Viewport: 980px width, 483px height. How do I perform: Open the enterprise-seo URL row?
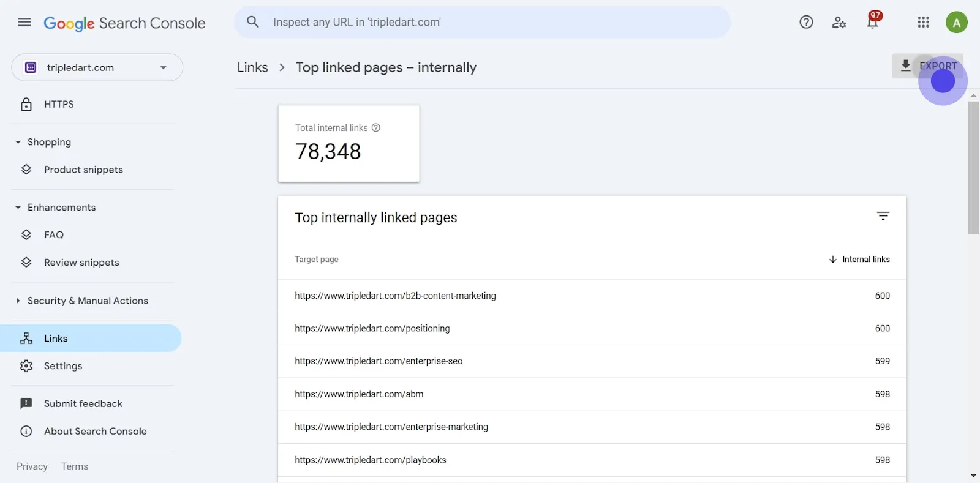point(592,361)
